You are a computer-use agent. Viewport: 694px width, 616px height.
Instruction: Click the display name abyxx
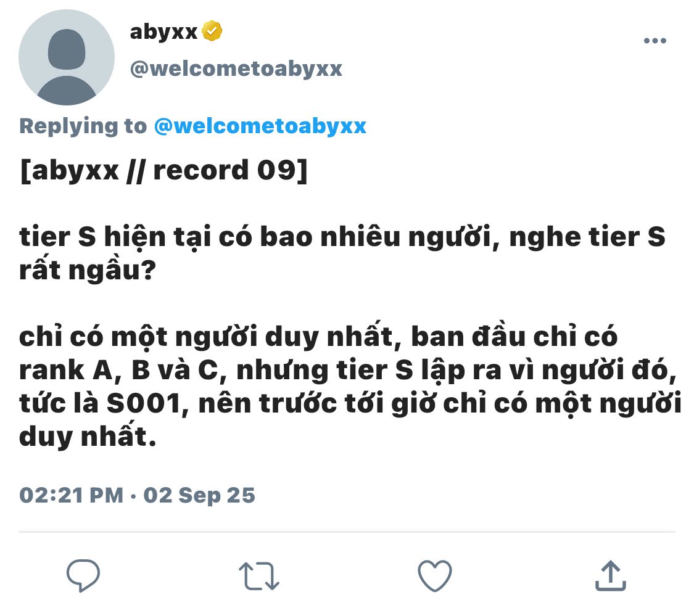(163, 31)
